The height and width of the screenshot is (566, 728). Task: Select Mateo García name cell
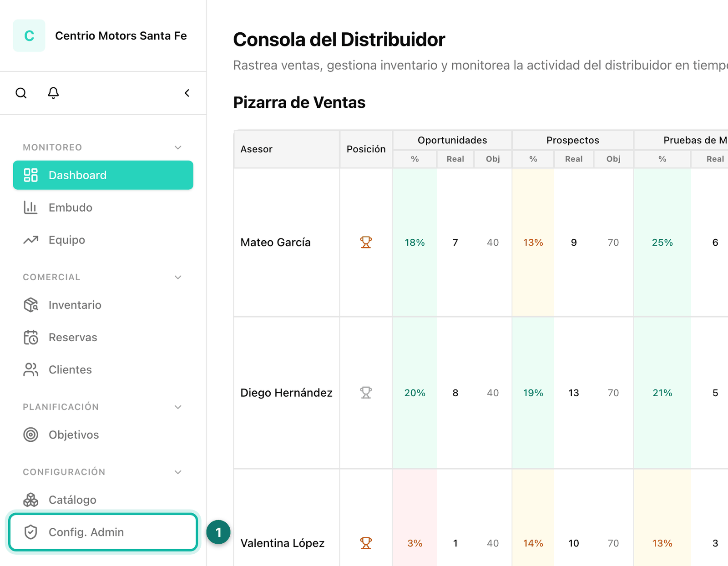(x=287, y=243)
